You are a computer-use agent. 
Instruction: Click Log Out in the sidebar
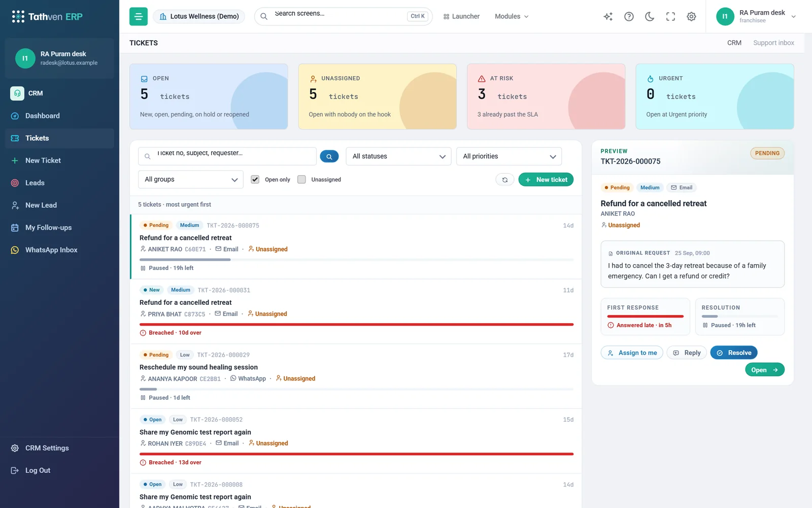click(x=59, y=470)
